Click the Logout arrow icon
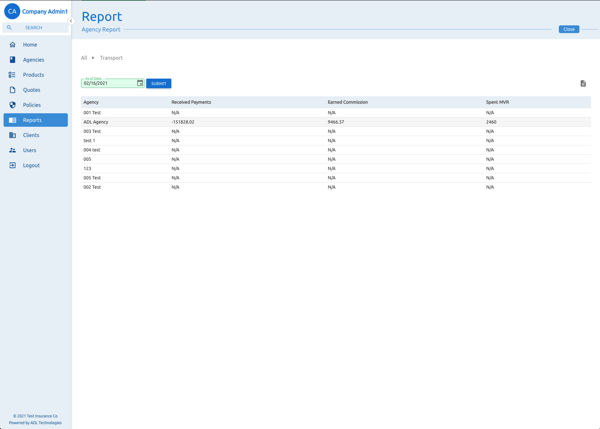 point(12,165)
